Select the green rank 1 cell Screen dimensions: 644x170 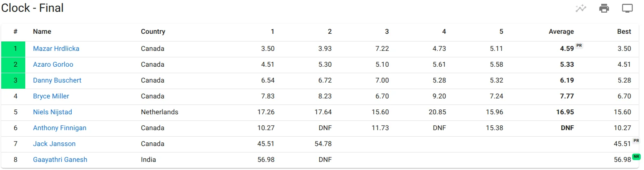pos(13,49)
